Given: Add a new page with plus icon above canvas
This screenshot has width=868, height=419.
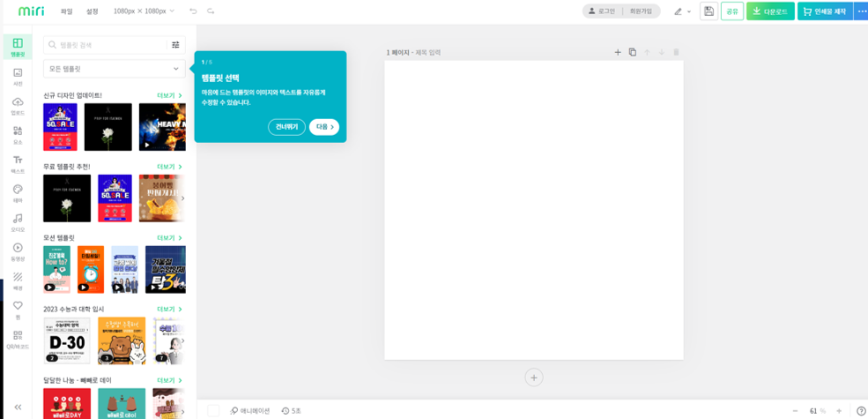Looking at the screenshot, I should (x=618, y=52).
